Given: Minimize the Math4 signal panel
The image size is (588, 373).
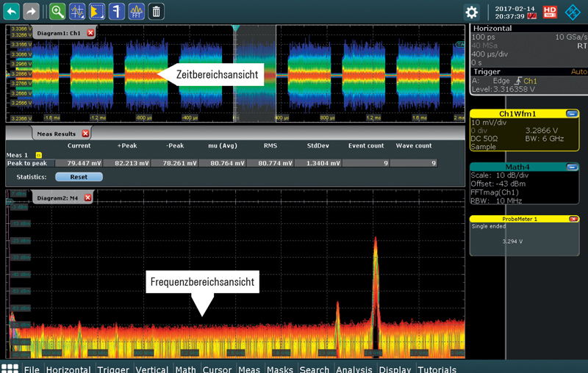Looking at the screenshot, I should pyautogui.click(x=572, y=167).
